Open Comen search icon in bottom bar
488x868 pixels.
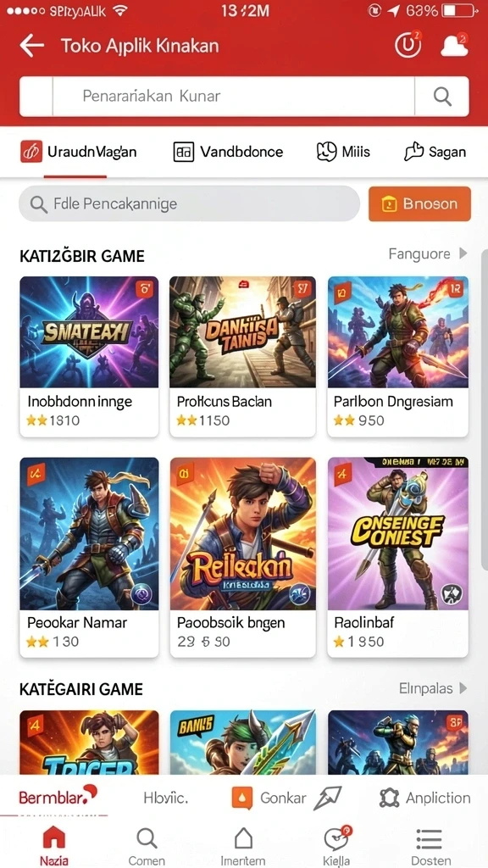147,838
